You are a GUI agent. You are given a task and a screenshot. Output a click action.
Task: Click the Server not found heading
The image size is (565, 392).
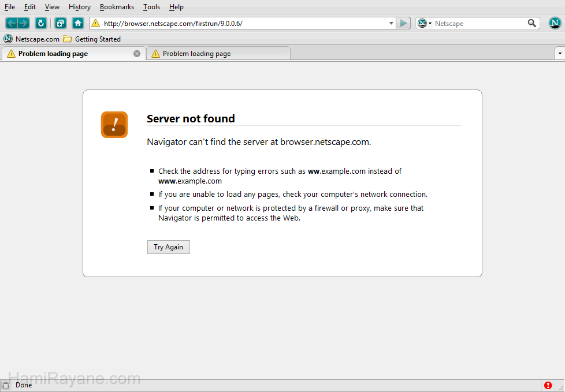191,118
